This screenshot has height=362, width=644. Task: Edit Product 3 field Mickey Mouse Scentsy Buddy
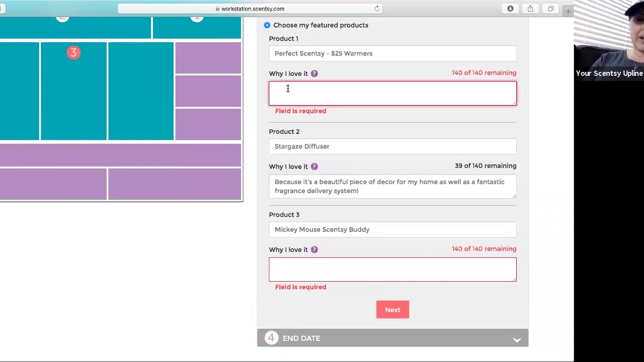click(x=392, y=229)
